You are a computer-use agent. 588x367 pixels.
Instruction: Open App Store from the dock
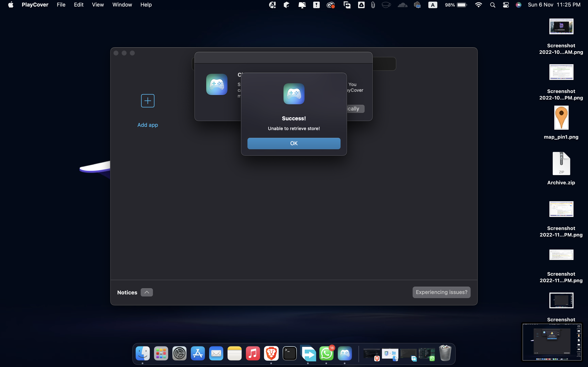198,353
